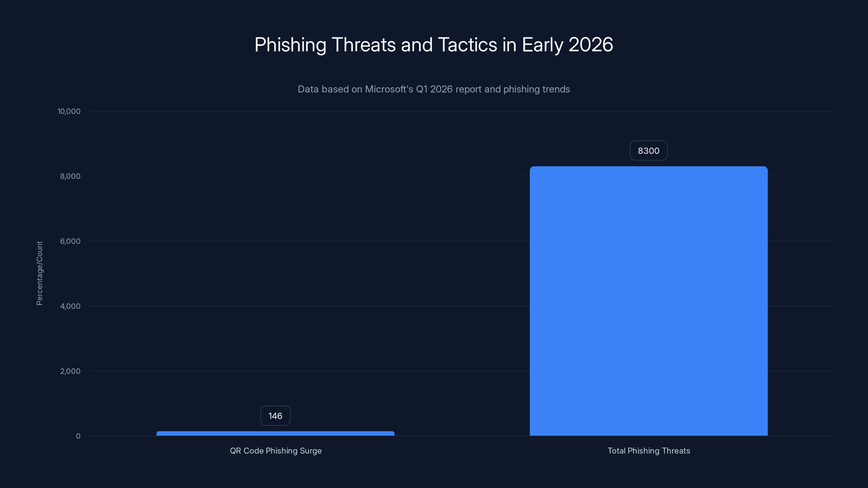Click the chart title 'Phishing Threats and Tactics in Early 2026'
The width and height of the screenshot is (868, 488).
click(434, 45)
